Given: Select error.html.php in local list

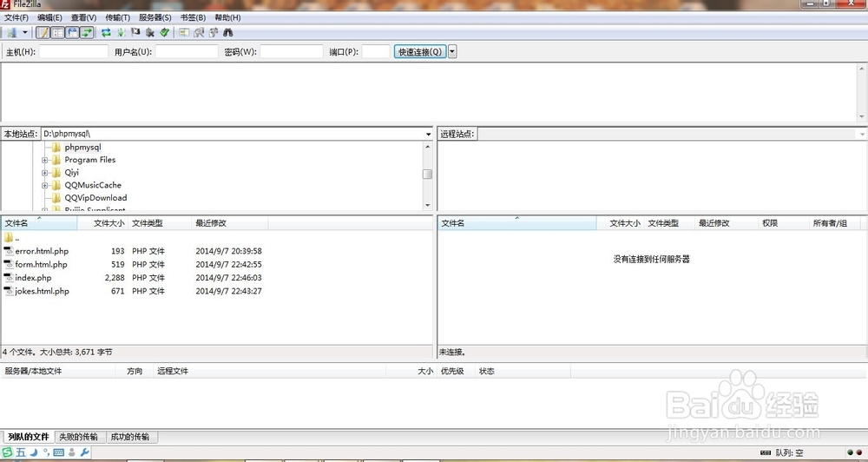Looking at the screenshot, I should 36,251.
